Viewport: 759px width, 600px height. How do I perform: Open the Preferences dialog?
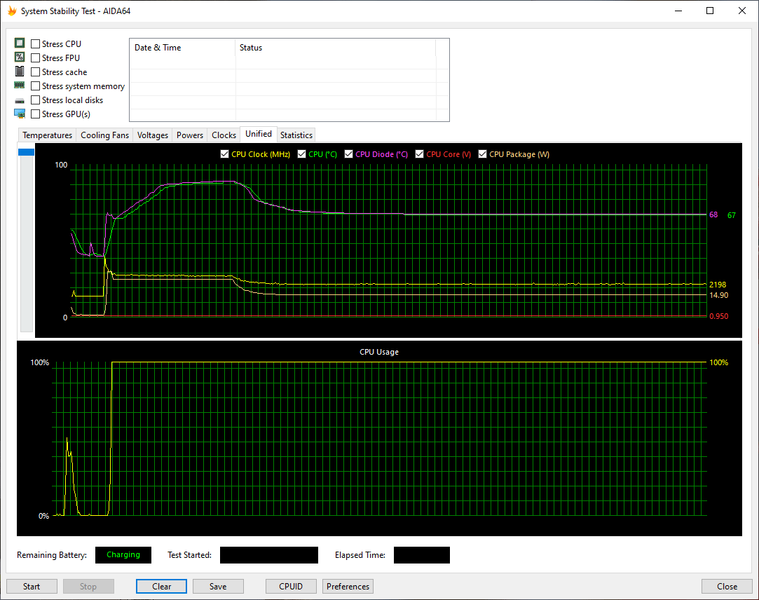[x=348, y=587]
